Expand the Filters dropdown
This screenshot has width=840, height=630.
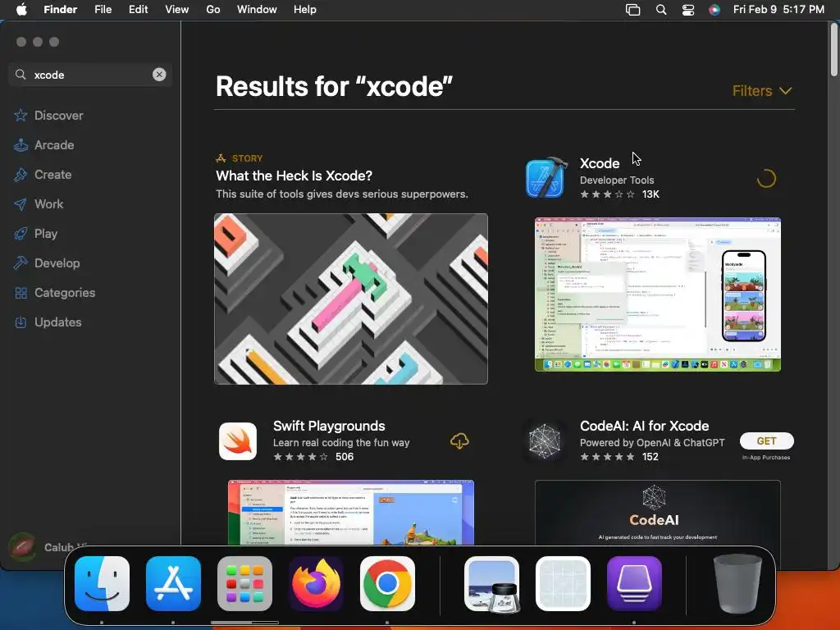(762, 90)
